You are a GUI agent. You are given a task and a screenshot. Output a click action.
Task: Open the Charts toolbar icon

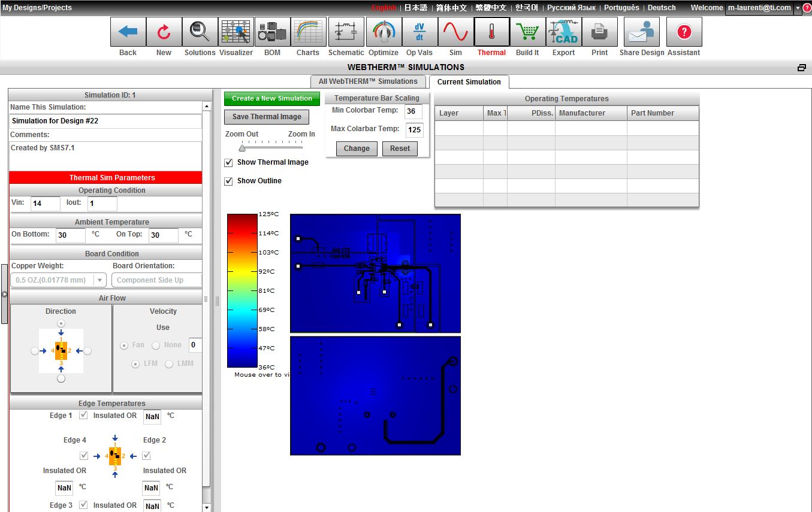(x=308, y=32)
